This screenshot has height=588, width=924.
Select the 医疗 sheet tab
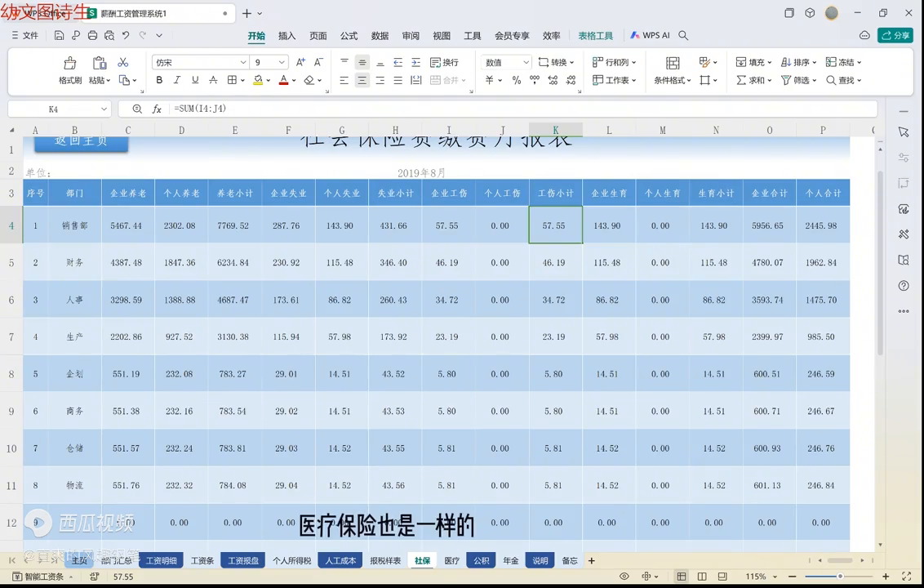point(451,561)
